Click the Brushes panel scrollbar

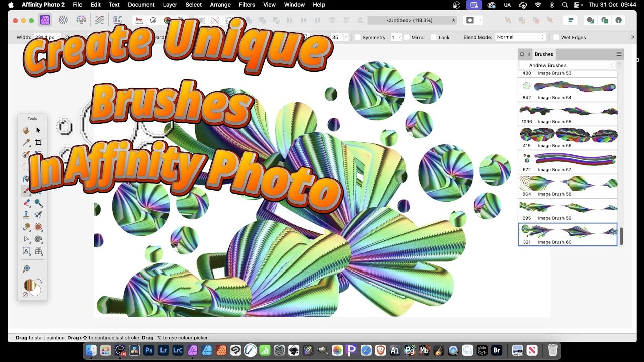[621, 236]
